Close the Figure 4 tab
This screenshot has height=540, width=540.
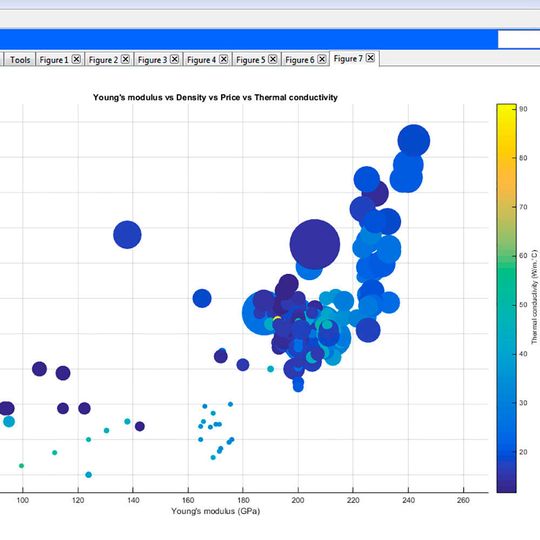[x=224, y=59]
